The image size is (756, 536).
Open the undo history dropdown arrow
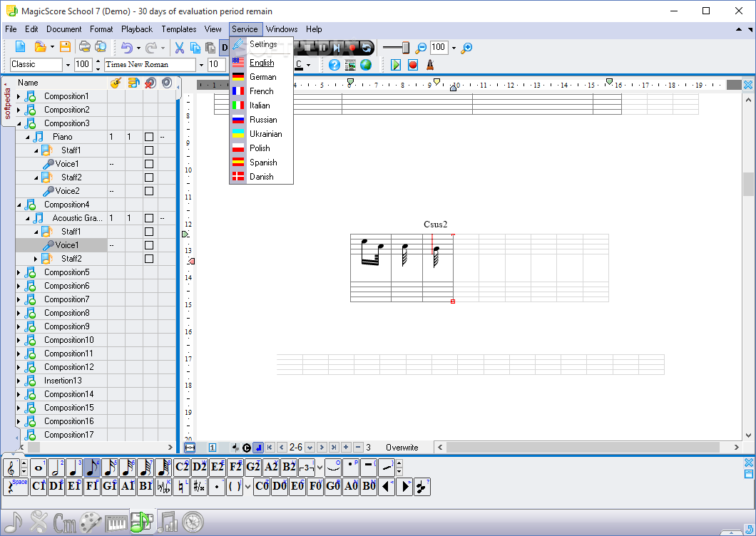[x=138, y=47]
